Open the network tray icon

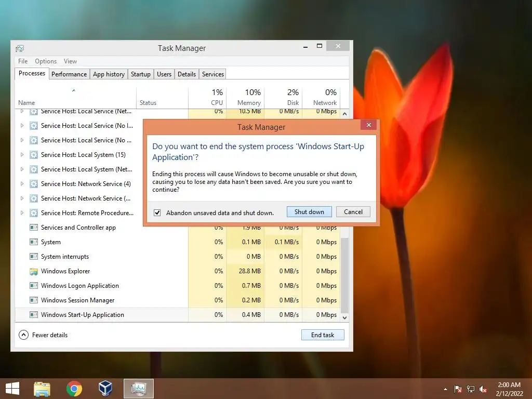pyautogui.click(x=471, y=389)
